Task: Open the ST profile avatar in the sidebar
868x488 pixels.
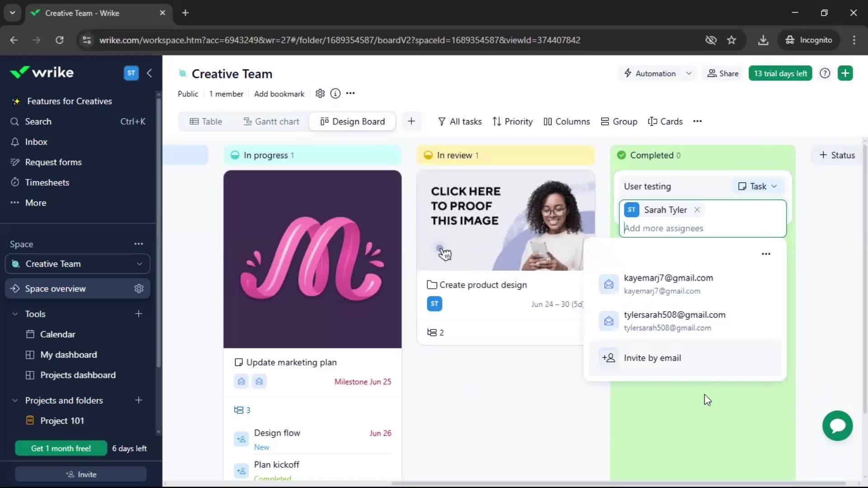Action: pos(131,73)
